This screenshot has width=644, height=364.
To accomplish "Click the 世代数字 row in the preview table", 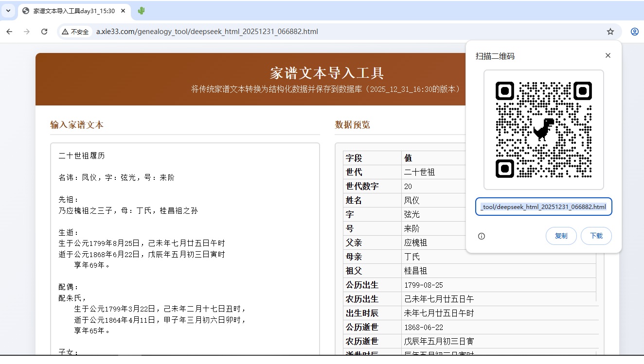I will 373,186.
